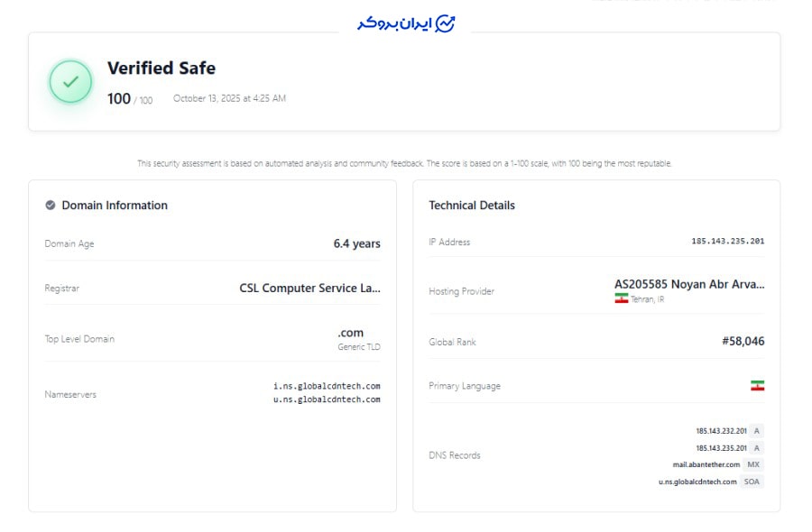Click the AS205585 Noyan Abr hosting provider
This screenshot has height=532, width=812.
click(689, 284)
